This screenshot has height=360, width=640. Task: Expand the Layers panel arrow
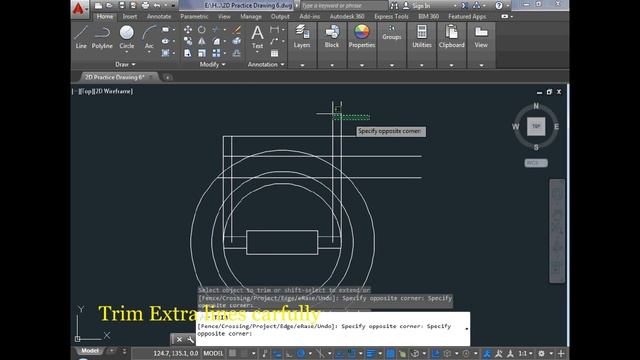(302, 65)
